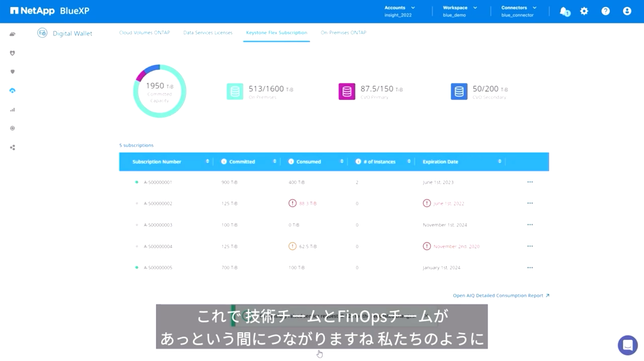This screenshot has width=644, height=361.
Task: Open actions menu for A-S00000002
Action: point(530,203)
